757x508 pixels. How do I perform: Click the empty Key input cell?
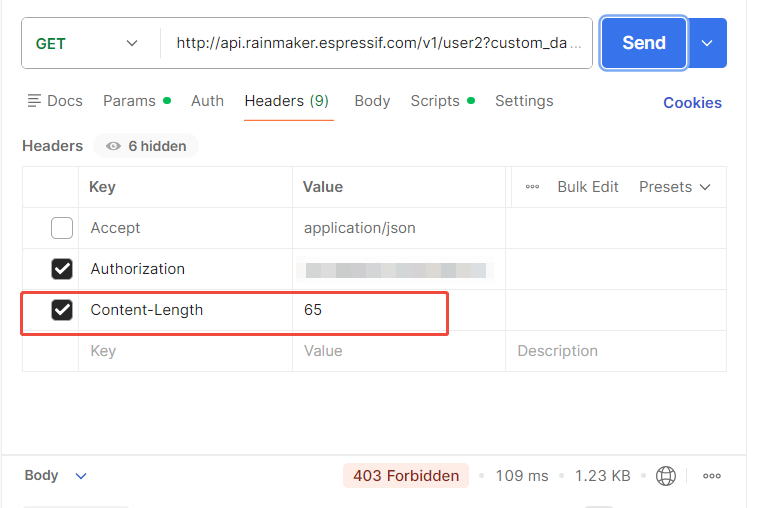[185, 351]
